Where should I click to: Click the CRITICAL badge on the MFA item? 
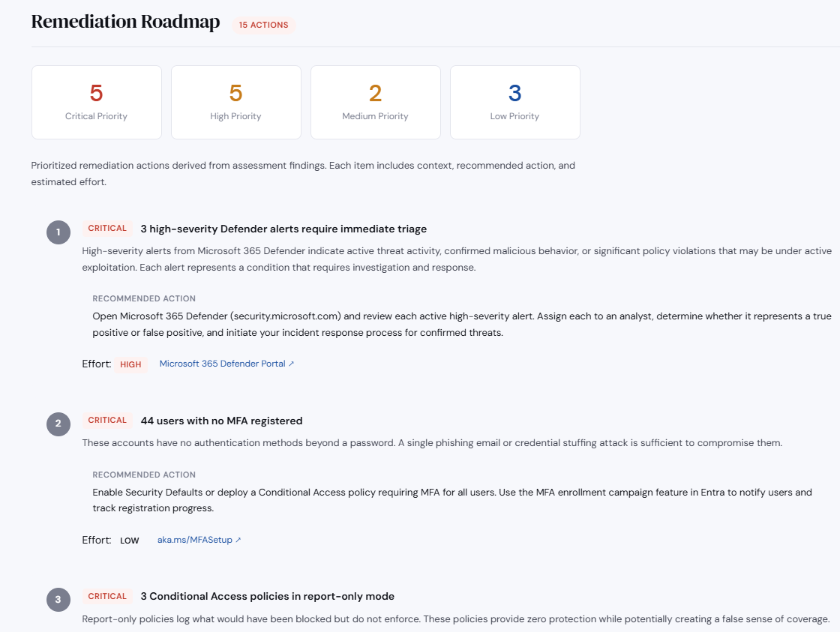tap(107, 420)
